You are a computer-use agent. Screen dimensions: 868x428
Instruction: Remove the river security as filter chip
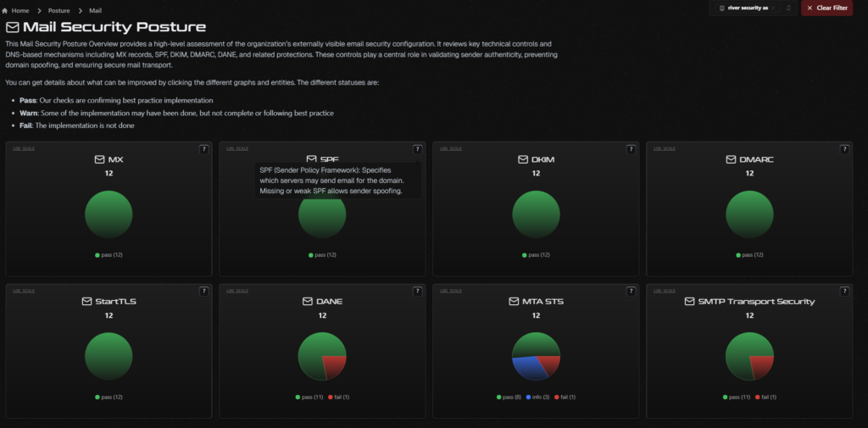[x=775, y=8]
